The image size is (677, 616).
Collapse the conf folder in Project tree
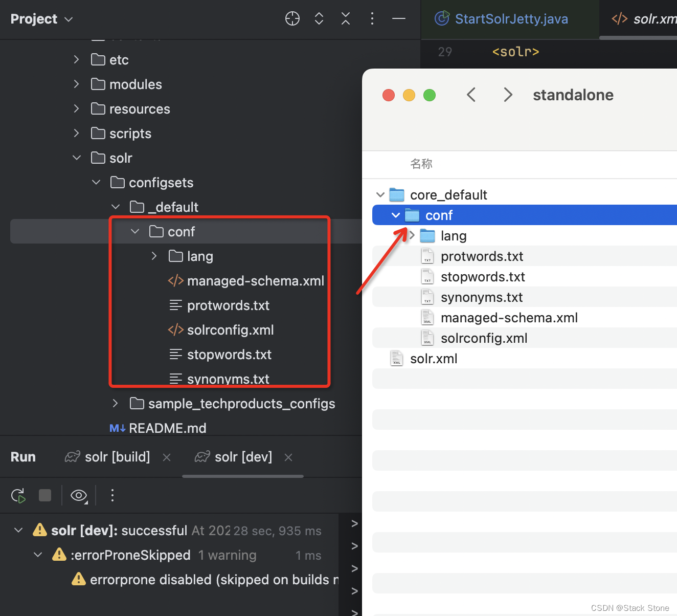[135, 231]
